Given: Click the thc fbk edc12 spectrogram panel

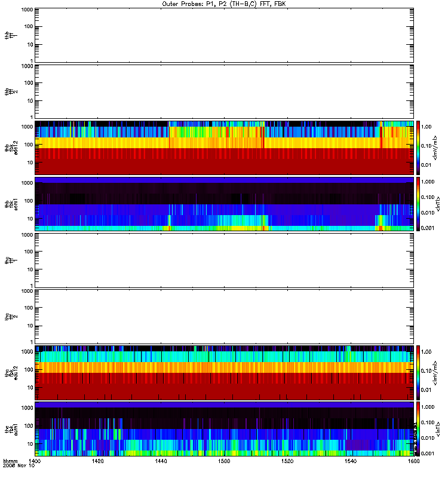Looking at the screenshot, I should click(x=224, y=372).
